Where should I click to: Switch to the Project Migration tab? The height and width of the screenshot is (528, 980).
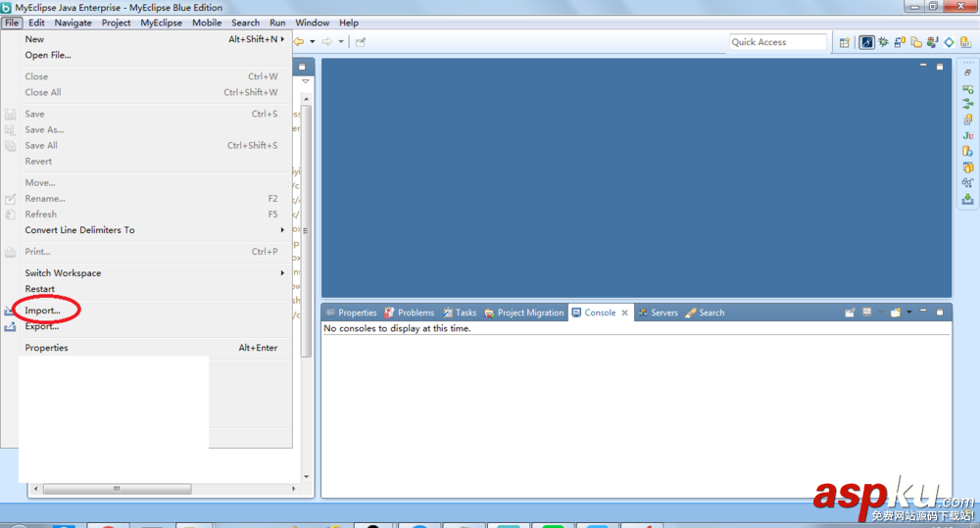(x=524, y=312)
